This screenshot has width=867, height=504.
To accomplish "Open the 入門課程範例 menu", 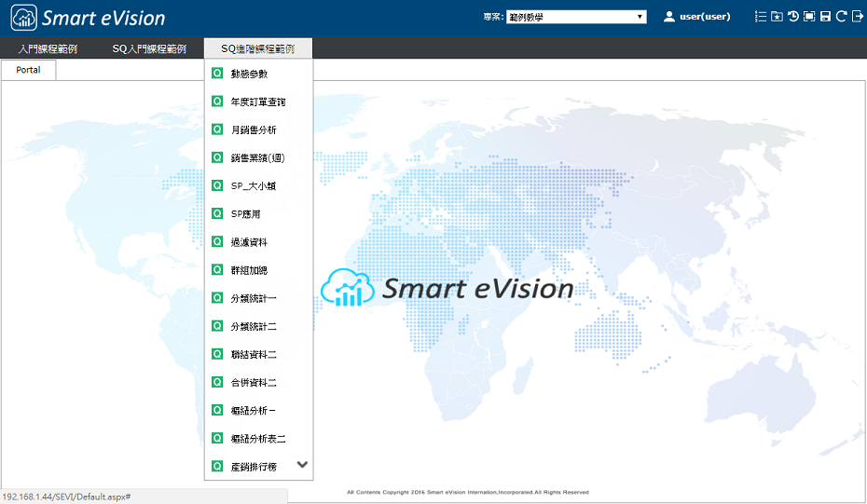I will click(48, 48).
